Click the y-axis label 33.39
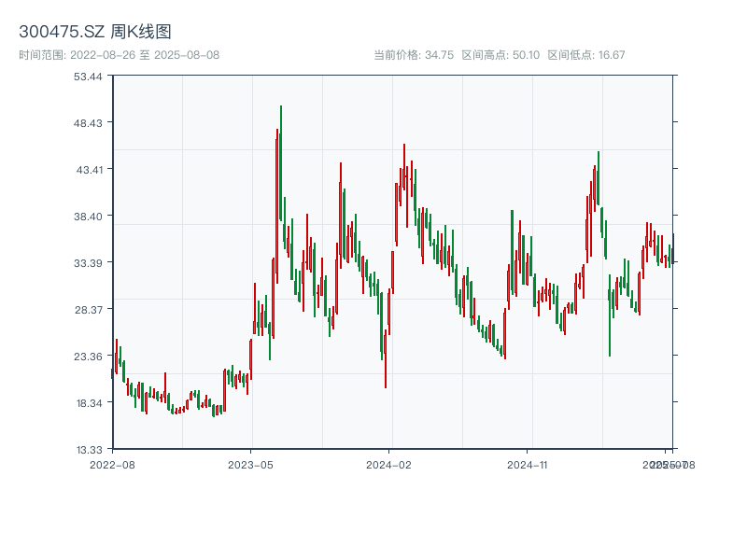The image size is (747, 560). [x=88, y=263]
